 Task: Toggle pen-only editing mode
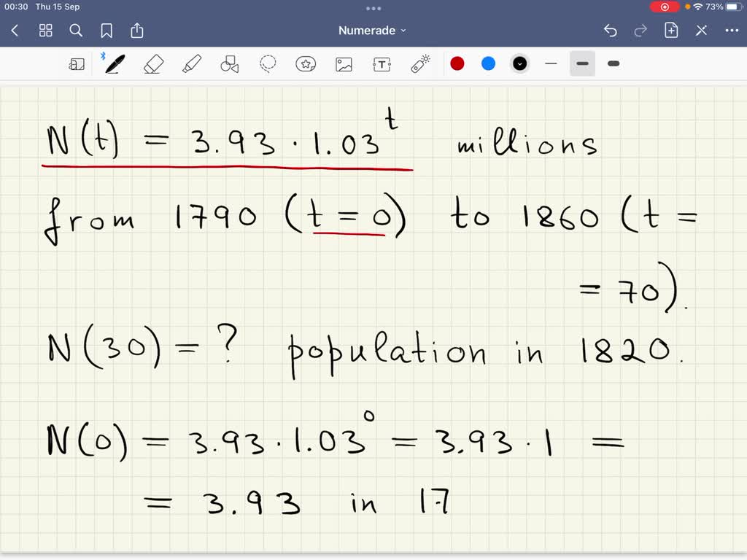(x=77, y=64)
